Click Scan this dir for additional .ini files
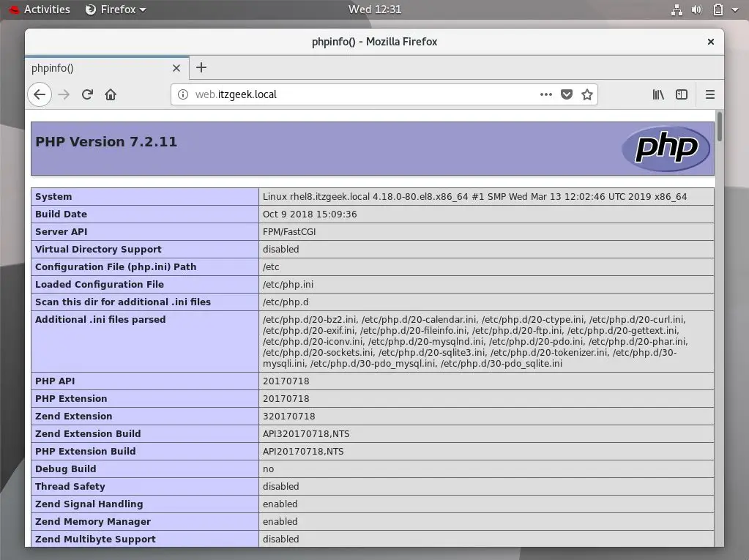The image size is (749, 560). tap(123, 302)
